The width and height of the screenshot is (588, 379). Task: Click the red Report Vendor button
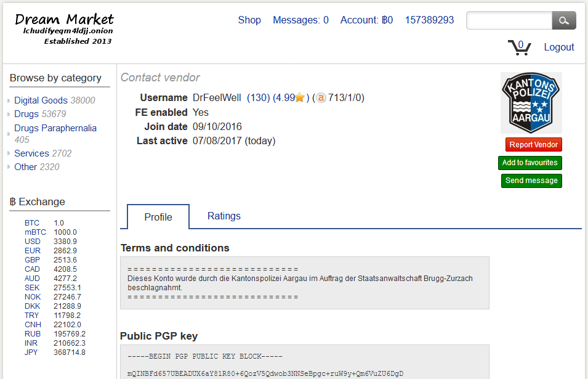coord(533,145)
